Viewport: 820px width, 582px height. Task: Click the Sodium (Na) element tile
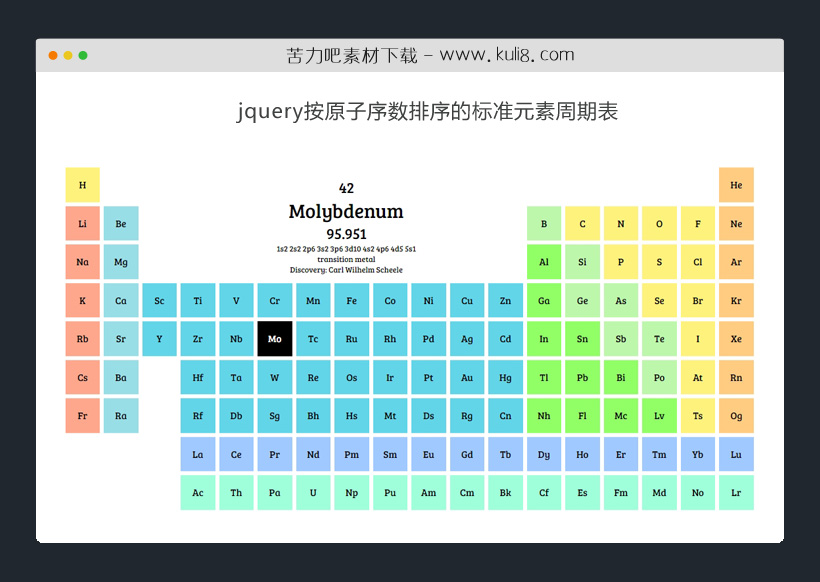point(82,262)
